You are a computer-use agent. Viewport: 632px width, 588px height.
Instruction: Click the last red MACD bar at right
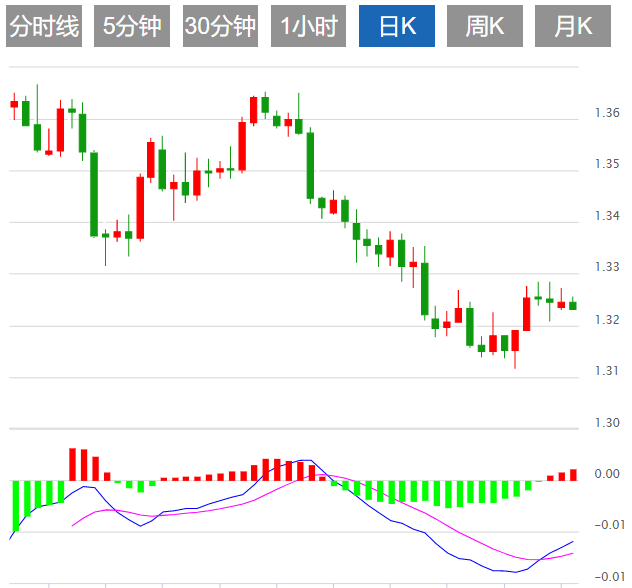573,475
